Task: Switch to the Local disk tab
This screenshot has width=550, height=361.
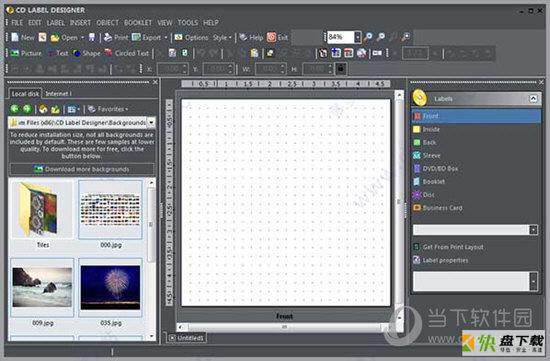Action: 25,94
